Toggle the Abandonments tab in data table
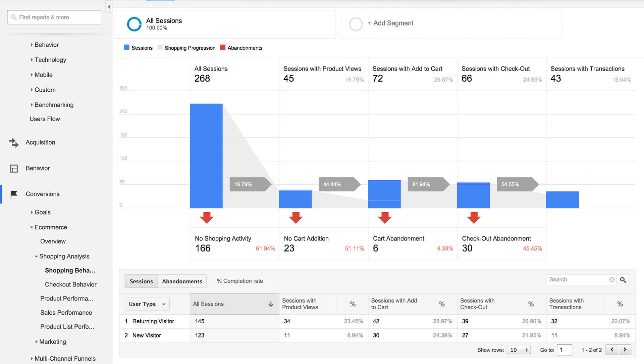Viewport: 644px width, 364px height. pos(182,281)
